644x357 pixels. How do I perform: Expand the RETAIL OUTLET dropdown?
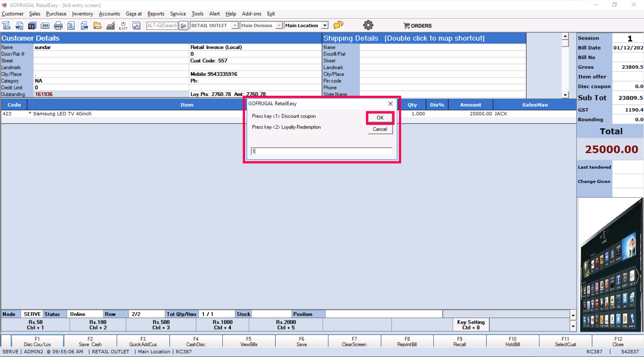(235, 26)
